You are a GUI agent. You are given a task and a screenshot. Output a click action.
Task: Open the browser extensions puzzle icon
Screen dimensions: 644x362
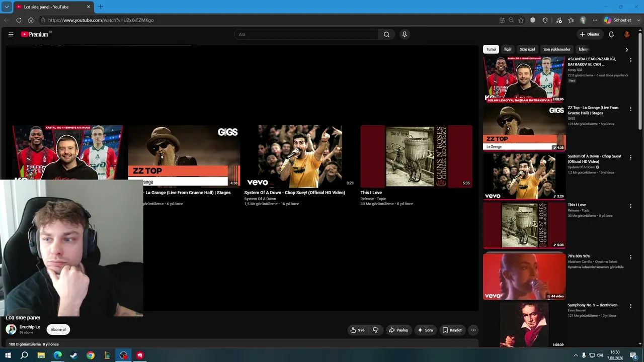coord(545,20)
